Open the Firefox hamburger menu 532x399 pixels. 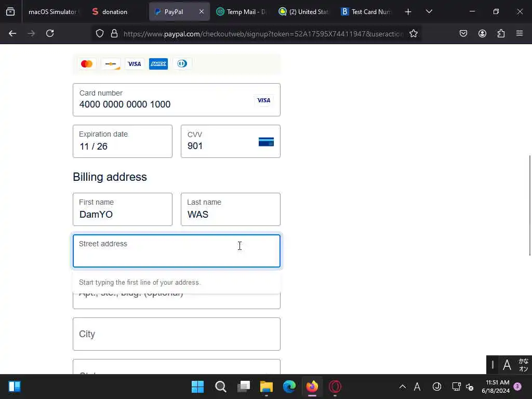[x=520, y=33]
